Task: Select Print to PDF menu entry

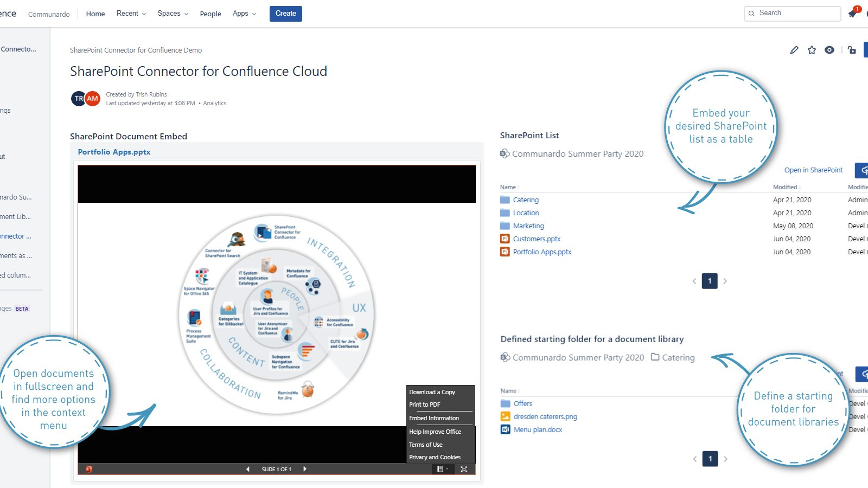Action: 425,404
